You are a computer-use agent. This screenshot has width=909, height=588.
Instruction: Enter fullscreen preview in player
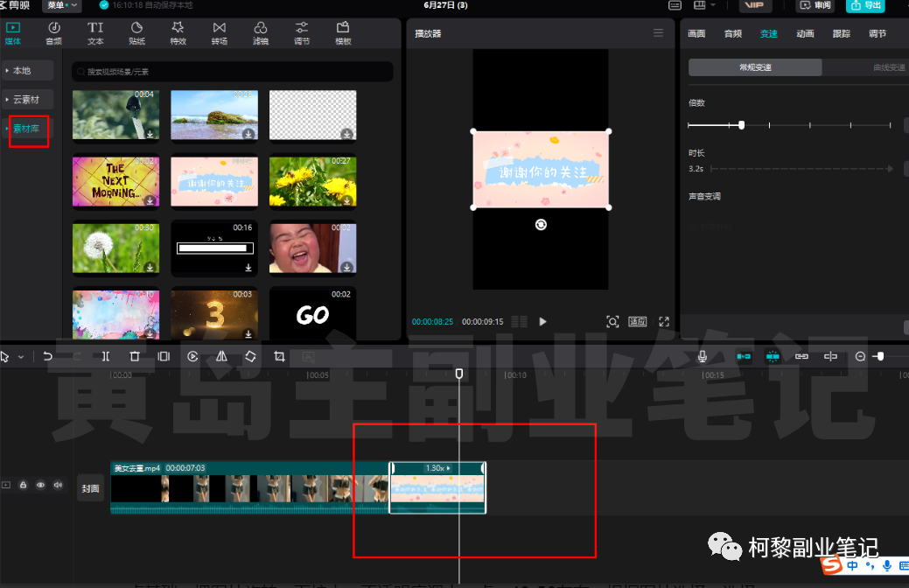click(664, 321)
